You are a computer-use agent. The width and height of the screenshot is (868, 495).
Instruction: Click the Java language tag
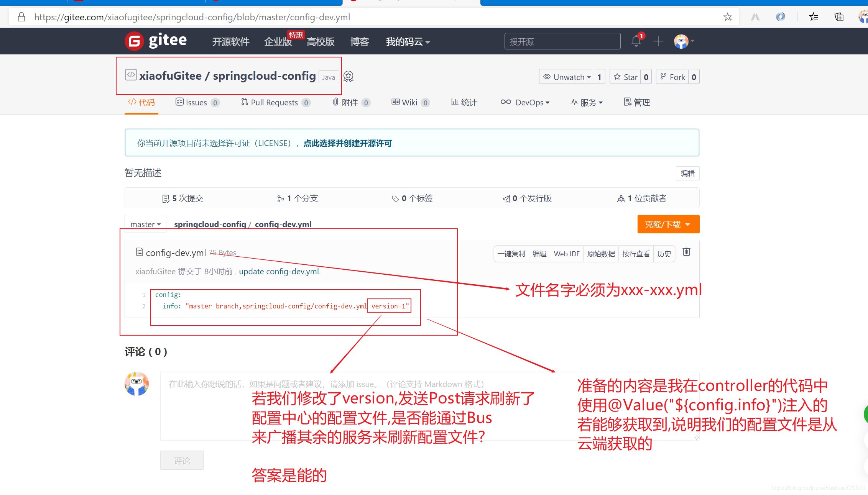[329, 77]
